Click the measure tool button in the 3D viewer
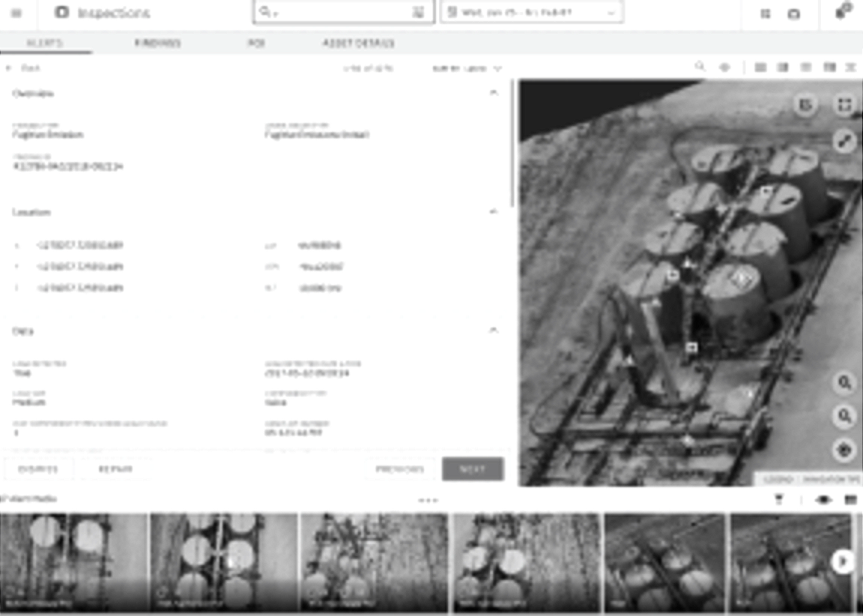The image size is (863, 616). (845, 140)
